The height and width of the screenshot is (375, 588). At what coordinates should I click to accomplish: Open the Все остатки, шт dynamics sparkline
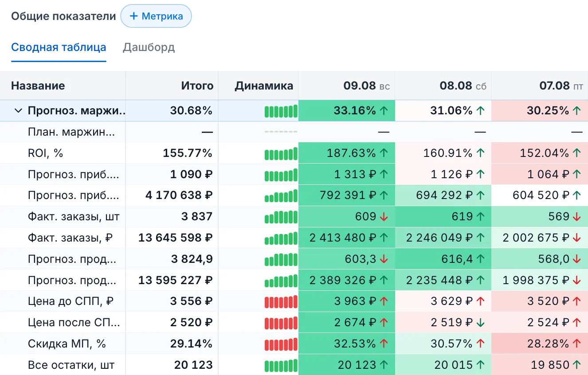pos(281,365)
